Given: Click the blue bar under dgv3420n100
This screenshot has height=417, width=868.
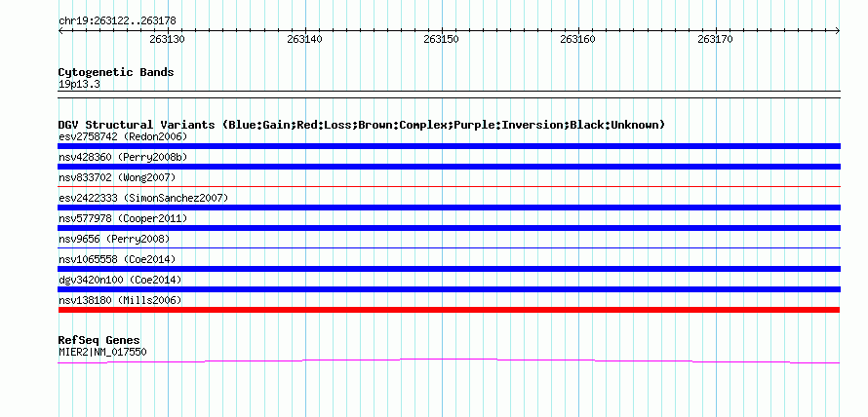Looking at the screenshot, I should coord(449,289).
